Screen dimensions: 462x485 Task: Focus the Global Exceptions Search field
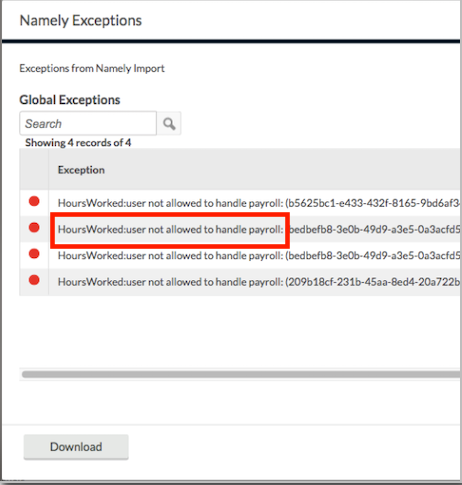click(x=88, y=123)
